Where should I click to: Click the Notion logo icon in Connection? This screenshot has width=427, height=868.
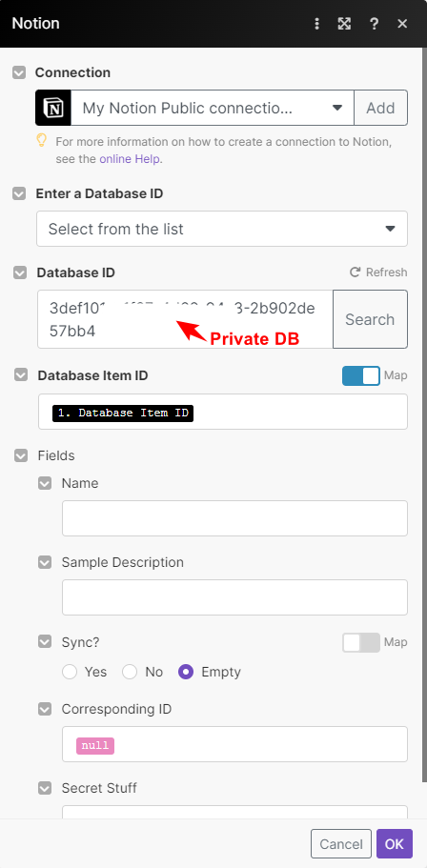click(x=53, y=108)
